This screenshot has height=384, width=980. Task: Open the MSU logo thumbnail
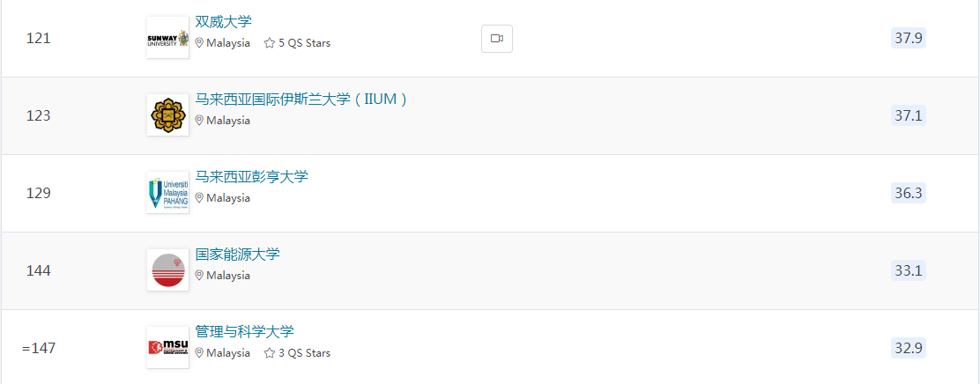pos(168,348)
